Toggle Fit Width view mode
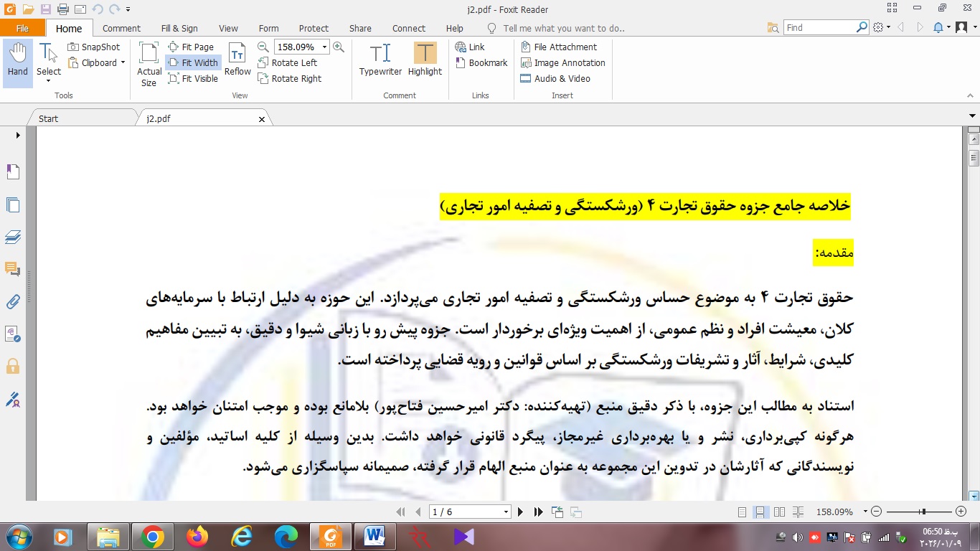Viewport: 980px width, 551px height. 193,62
